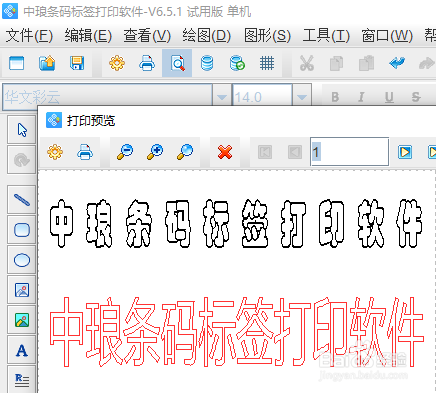Click the new label document icon

(17, 63)
